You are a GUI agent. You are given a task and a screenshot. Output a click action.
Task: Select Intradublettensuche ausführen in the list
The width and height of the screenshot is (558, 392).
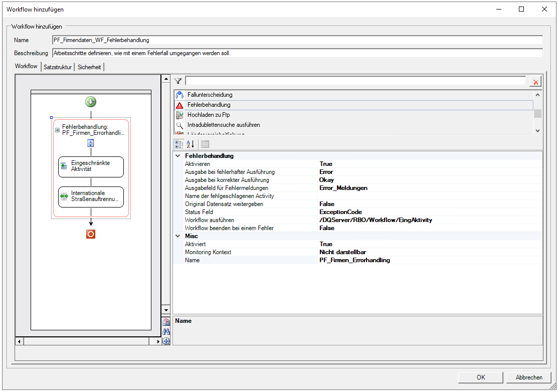point(354,125)
